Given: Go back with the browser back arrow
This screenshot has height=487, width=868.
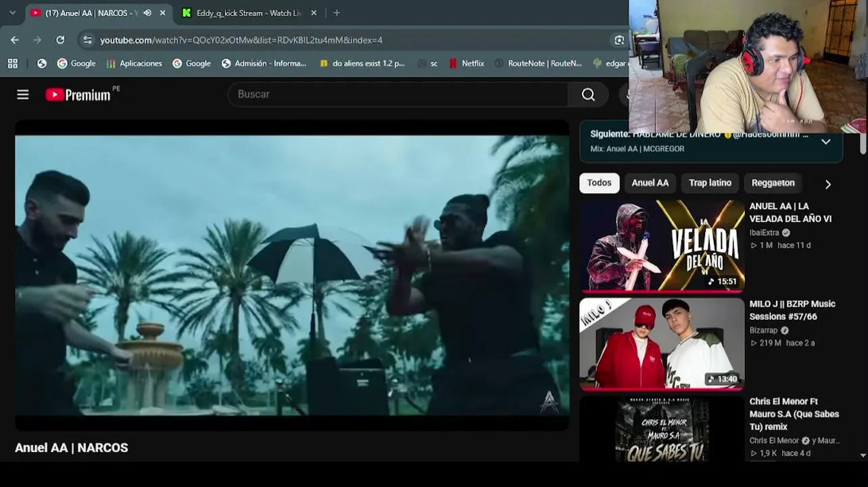Looking at the screenshot, I should [x=15, y=40].
